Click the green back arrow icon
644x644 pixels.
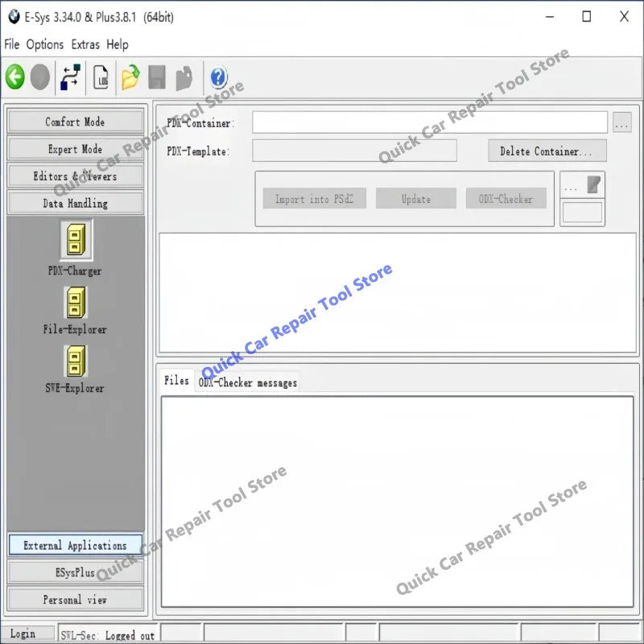(x=15, y=76)
